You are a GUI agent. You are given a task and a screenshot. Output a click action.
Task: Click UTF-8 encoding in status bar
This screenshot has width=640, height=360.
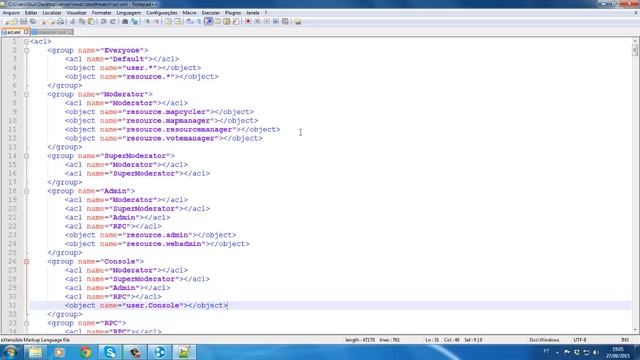[580, 340]
